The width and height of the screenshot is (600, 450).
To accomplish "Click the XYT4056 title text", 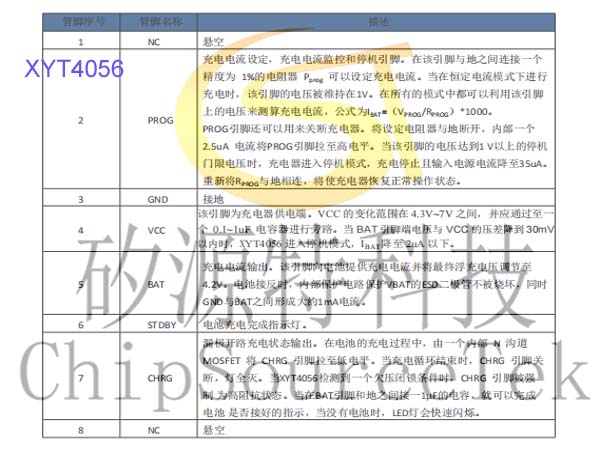I will (x=74, y=69).
